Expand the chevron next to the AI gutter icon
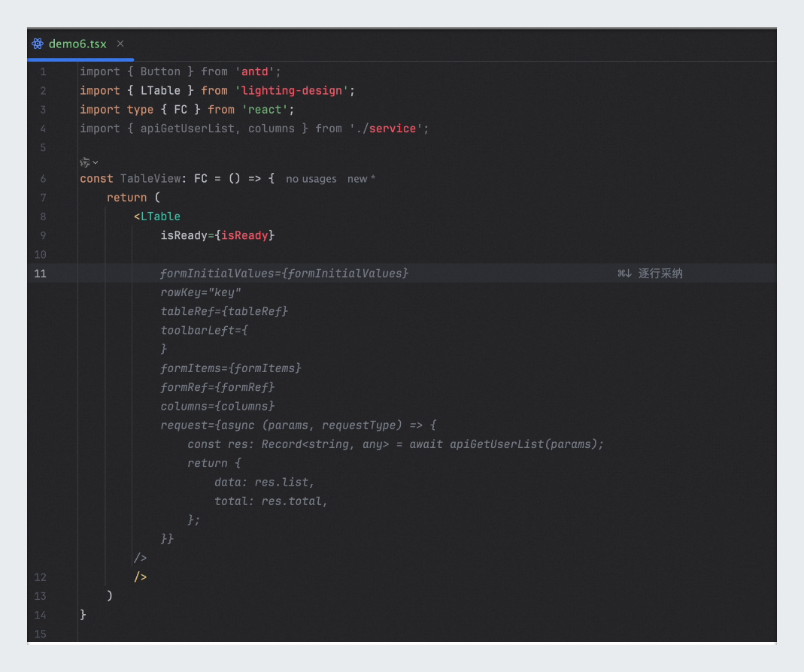 click(96, 162)
